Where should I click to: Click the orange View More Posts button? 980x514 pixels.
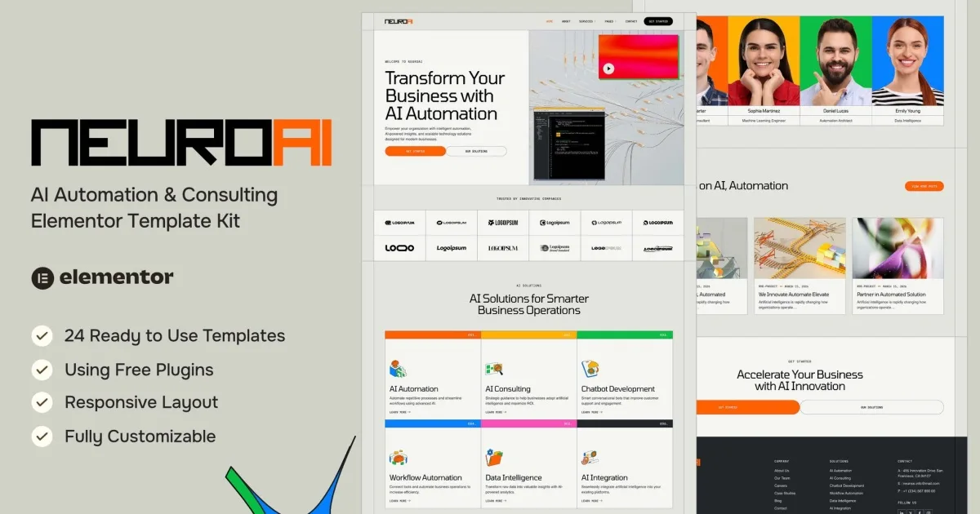click(924, 186)
